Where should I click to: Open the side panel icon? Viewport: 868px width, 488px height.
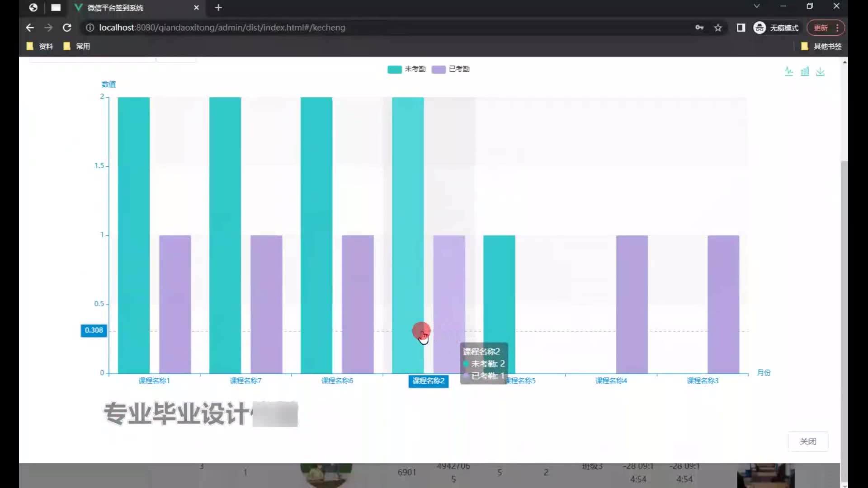741,28
